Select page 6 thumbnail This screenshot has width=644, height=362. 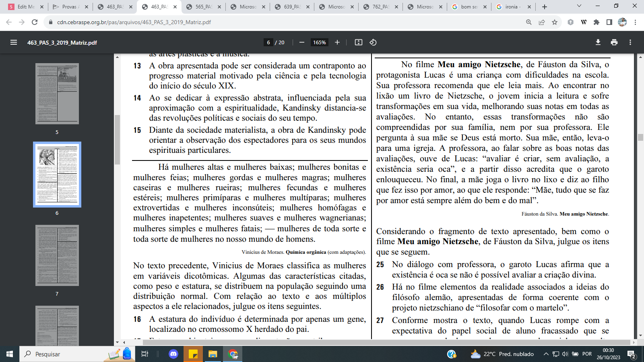[x=57, y=175]
